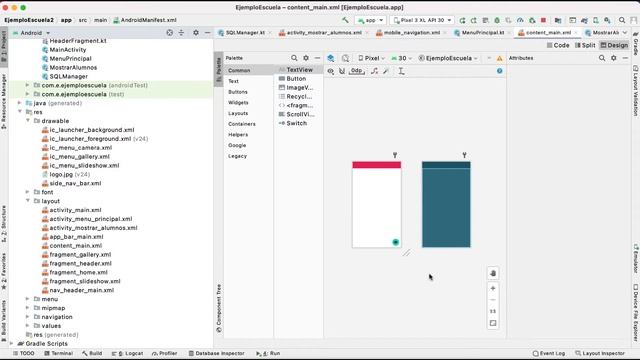640x360 pixels.
Task: Expand the font folder
Action: click(28, 192)
